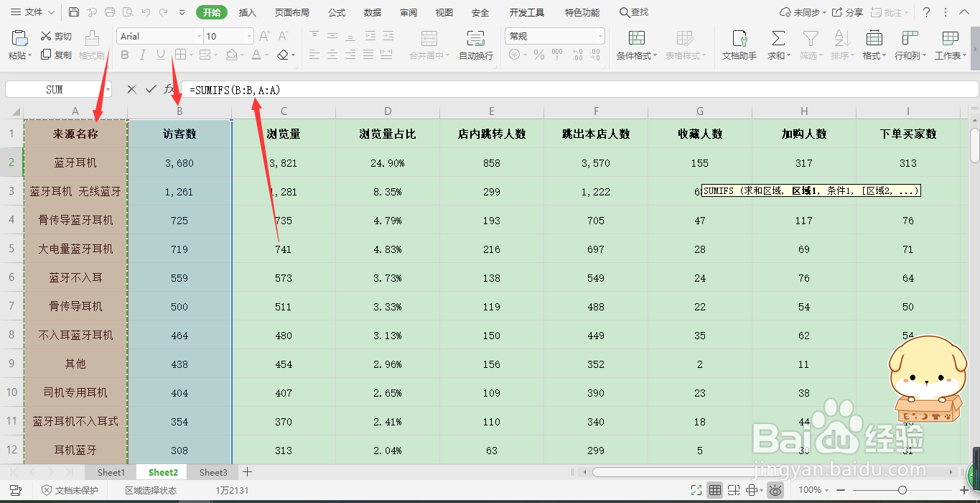Click the Redo arrow icon
Viewport: 980px width, 503px height.
[x=164, y=12]
